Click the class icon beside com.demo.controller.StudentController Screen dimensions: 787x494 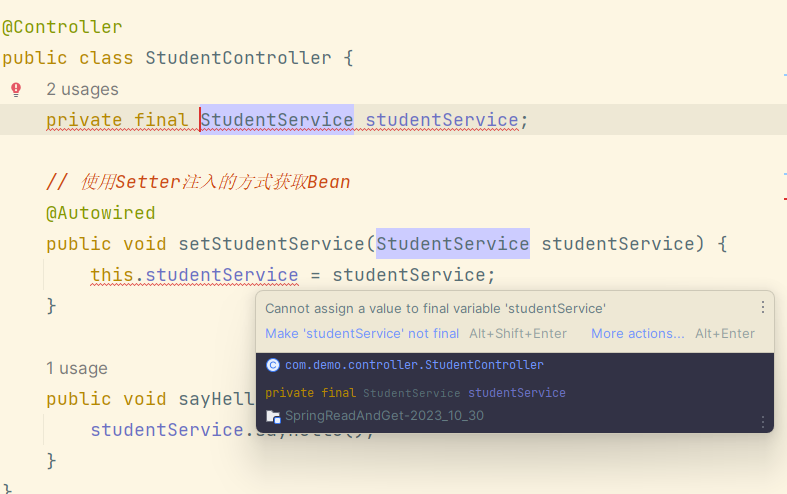point(272,365)
